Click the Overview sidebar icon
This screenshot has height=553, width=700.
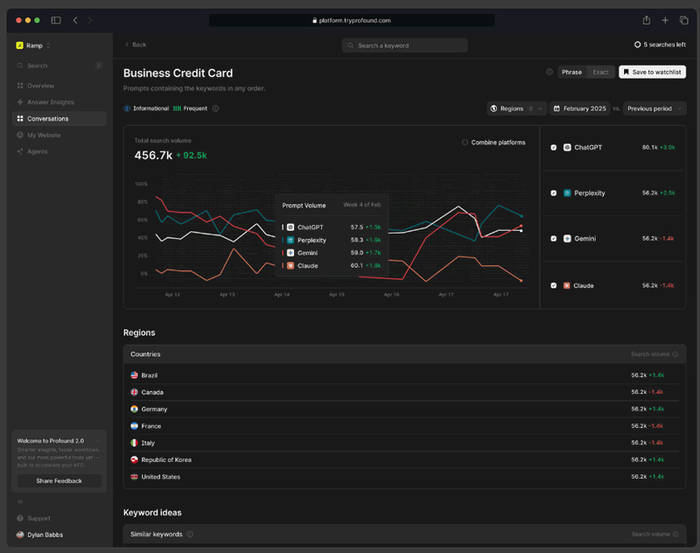(20, 85)
